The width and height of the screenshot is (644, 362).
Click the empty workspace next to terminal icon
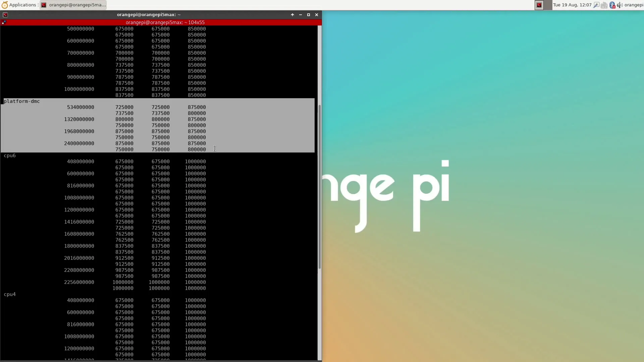click(x=548, y=5)
